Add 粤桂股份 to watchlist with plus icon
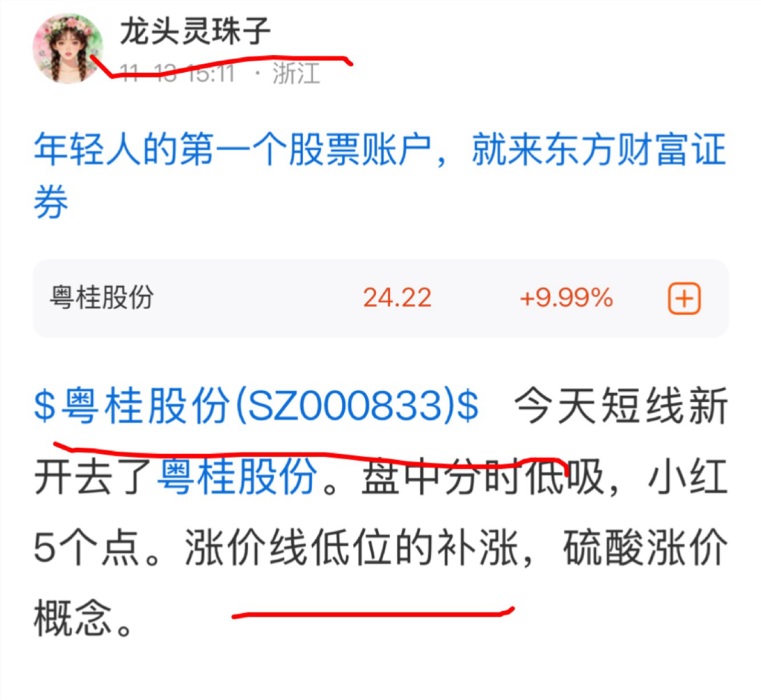The image size is (761, 700). click(684, 298)
